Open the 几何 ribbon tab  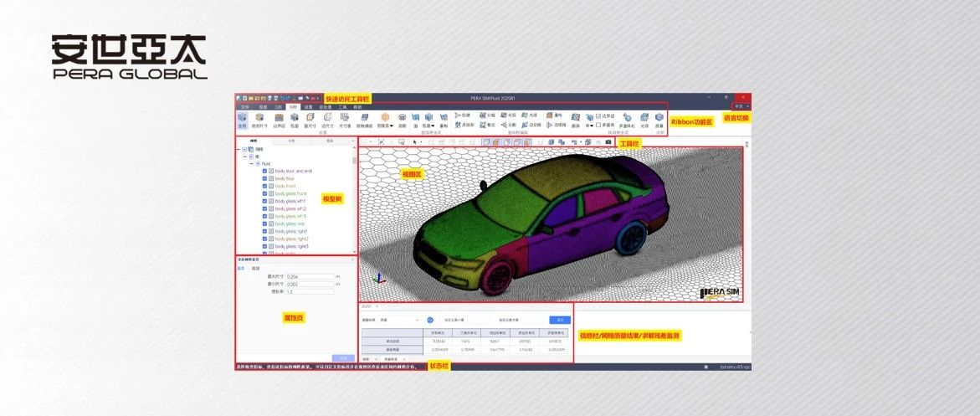pyautogui.click(x=278, y=107)
